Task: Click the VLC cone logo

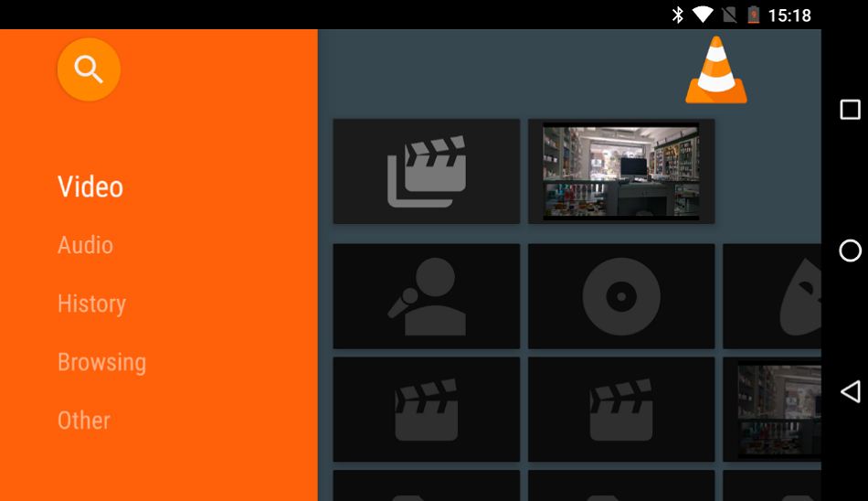Action: (716, 69)
